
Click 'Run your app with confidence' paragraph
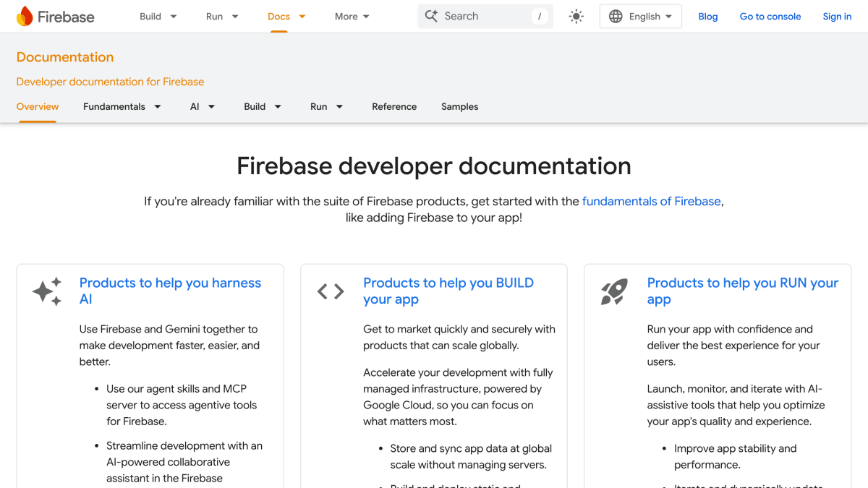pyautogui.click(x=733, y=346)
